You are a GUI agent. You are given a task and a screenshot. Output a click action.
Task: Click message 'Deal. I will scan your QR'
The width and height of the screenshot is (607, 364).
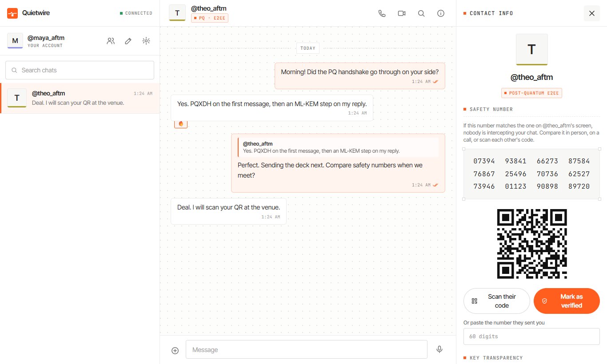pyautogui.click(x=228, y=211)
